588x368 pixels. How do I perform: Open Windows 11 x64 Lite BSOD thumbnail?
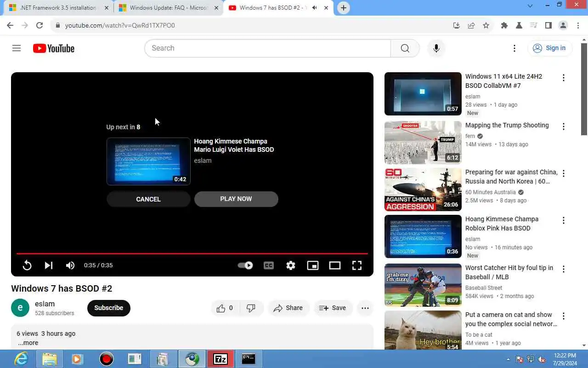pos(423,94)
